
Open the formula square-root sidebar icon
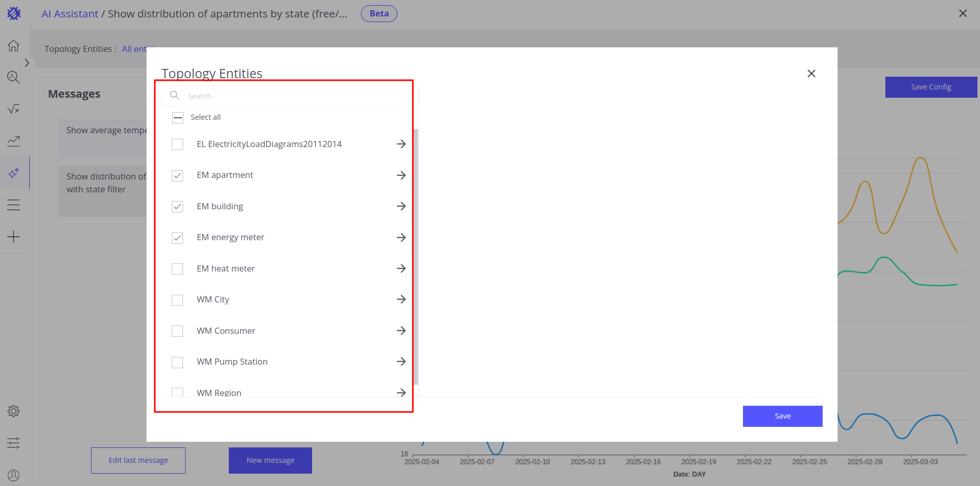click(14, 109)
